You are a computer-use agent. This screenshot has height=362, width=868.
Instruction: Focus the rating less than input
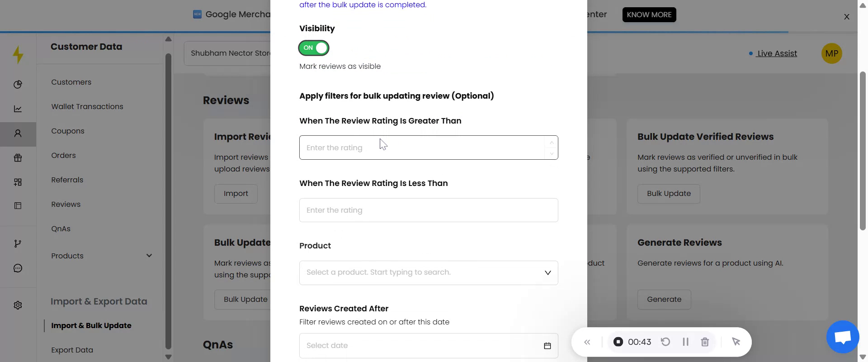[429, 210]
